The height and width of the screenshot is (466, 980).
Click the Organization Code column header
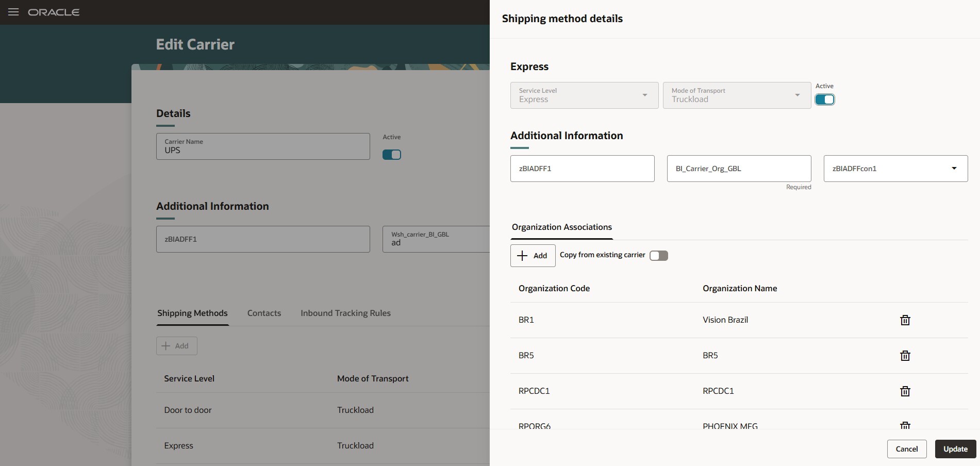click(x=554, y=289)
